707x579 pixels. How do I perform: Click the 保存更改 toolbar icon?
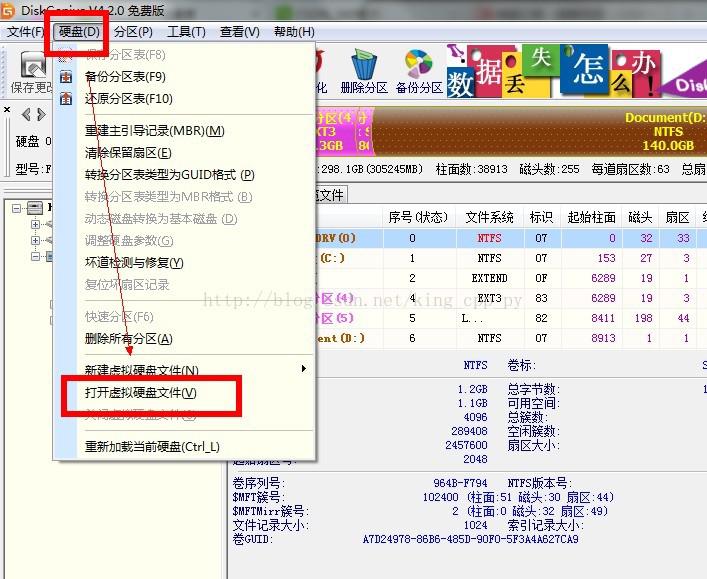point(32,73)
